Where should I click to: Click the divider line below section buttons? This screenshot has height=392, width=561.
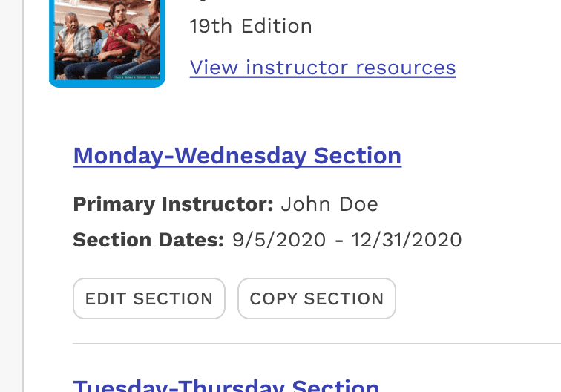(x=312, y=344)
